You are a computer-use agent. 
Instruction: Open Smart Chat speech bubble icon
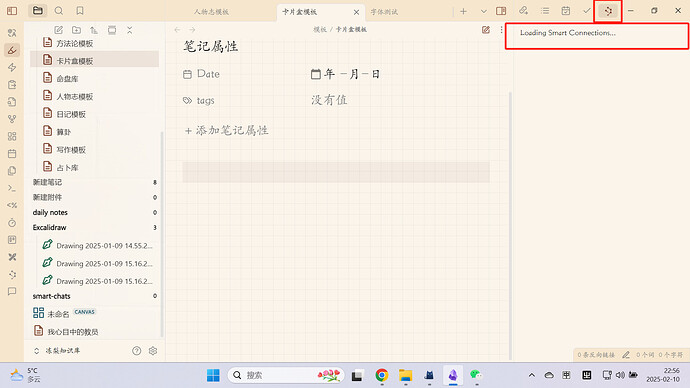tap(12, 292)
